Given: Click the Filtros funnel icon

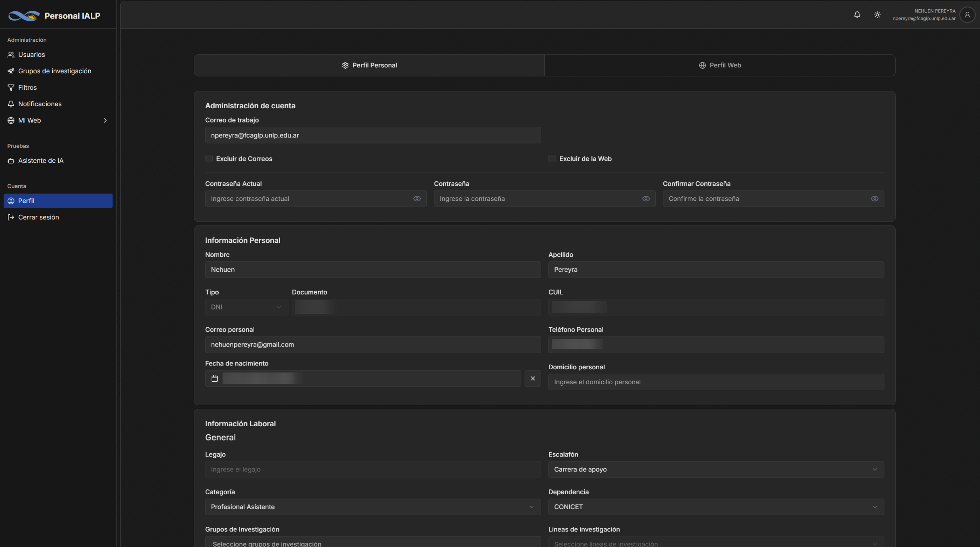Looking at the screenshot, I should point(11,88).
